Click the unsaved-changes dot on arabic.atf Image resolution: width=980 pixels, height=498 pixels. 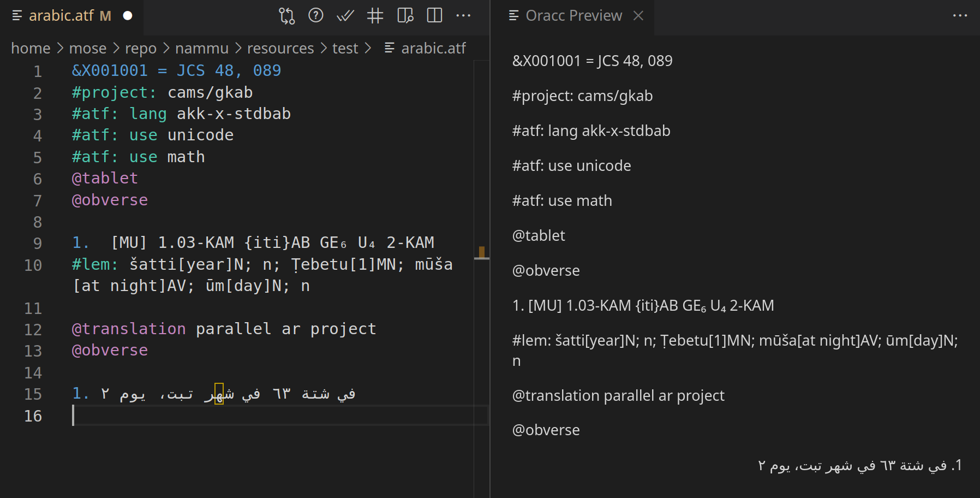pos(127,16)
